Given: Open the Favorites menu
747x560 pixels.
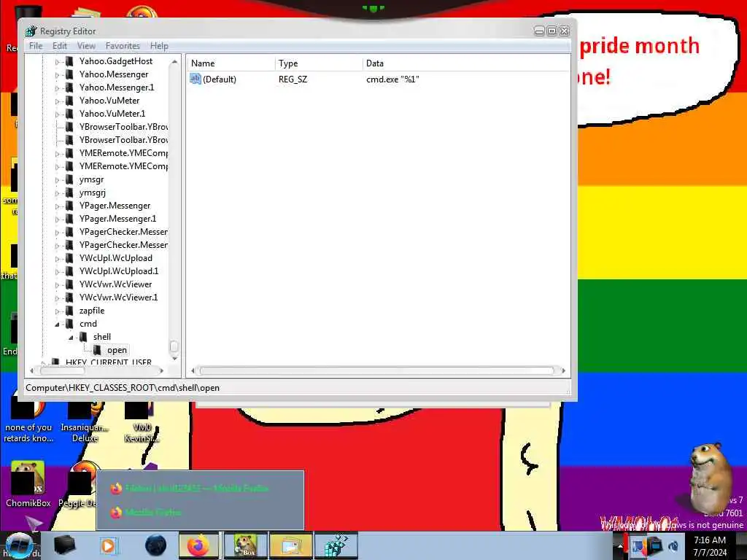Looking at the screenshot, I should 123,46.
